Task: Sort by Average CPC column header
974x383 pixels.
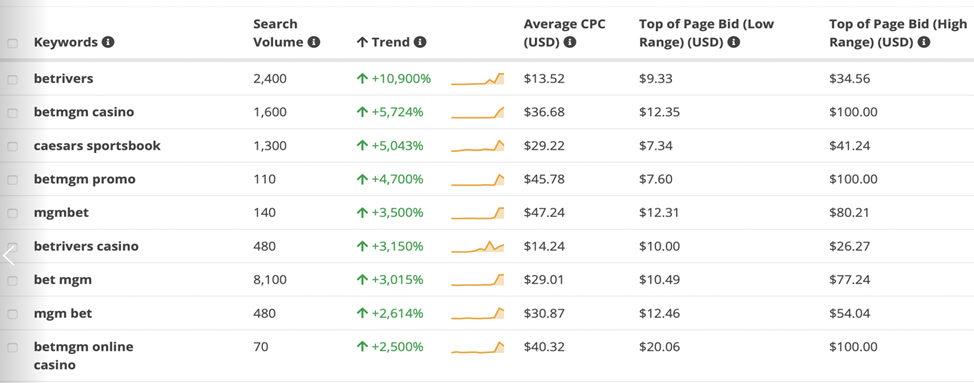Action: pos(564,33)
